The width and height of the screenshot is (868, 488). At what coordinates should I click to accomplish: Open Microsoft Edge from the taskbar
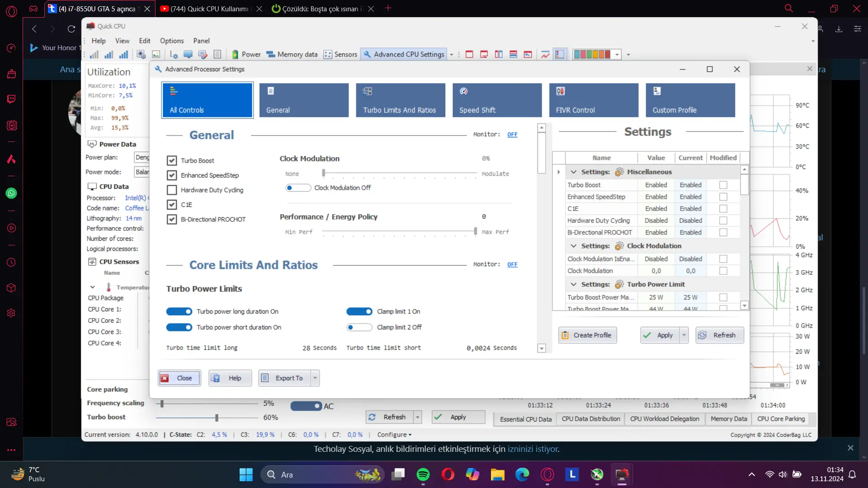click(x=522, y=474)
